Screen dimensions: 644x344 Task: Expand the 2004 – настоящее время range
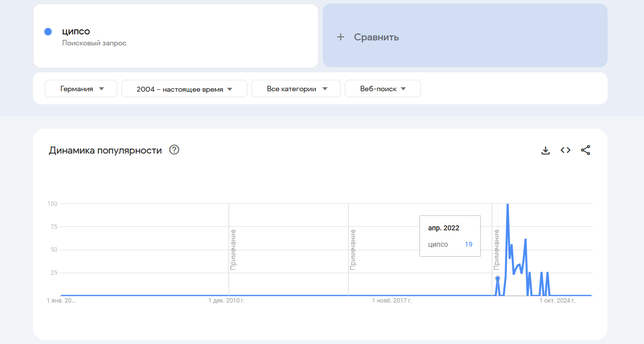click(184, 89)
